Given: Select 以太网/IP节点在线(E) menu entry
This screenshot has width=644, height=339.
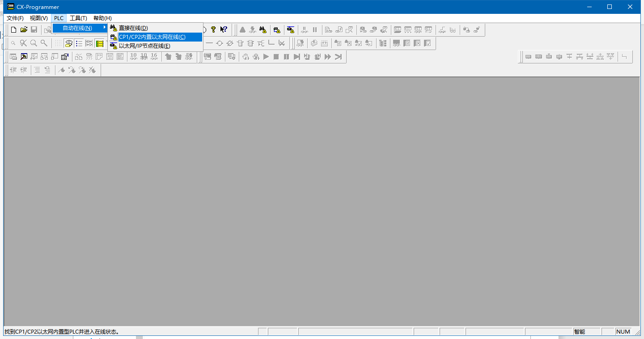Looking at the screenshot, I should click(144, 46).
